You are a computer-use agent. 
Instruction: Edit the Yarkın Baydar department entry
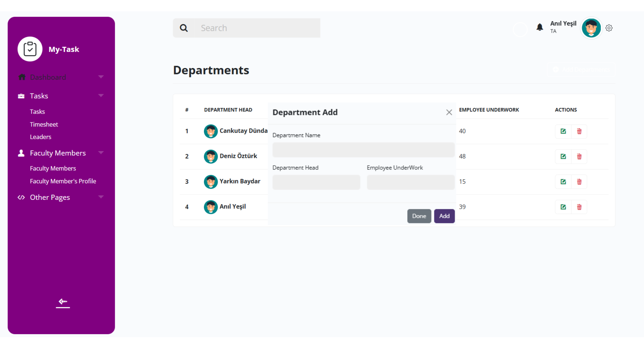point(563,182)
